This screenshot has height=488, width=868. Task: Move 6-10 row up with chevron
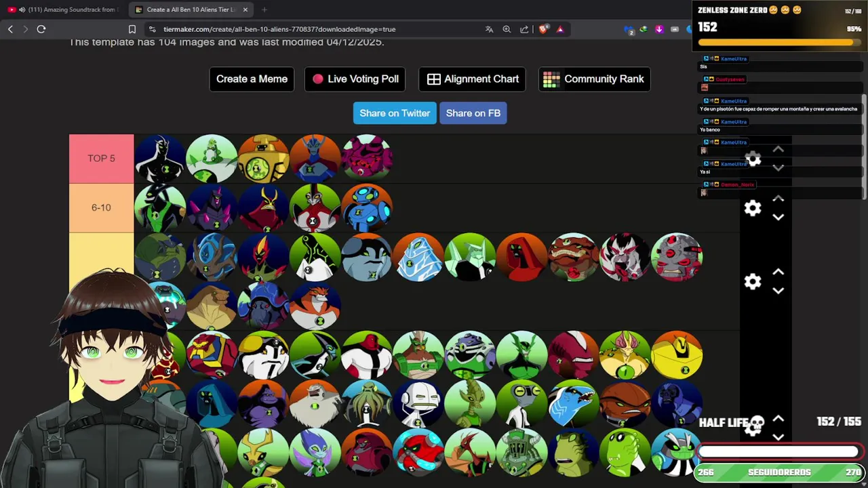(x=778, y=199)
